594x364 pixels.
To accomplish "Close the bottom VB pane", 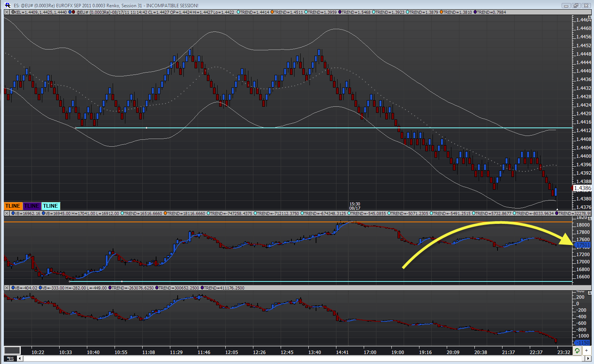I will (x=7, y=288).
